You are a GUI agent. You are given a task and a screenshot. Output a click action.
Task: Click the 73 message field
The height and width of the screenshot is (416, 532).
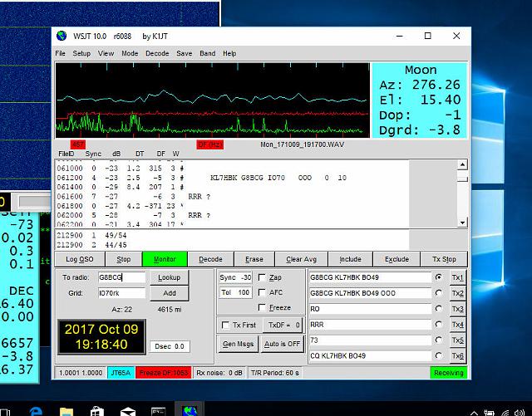click(x=370, y=340)
